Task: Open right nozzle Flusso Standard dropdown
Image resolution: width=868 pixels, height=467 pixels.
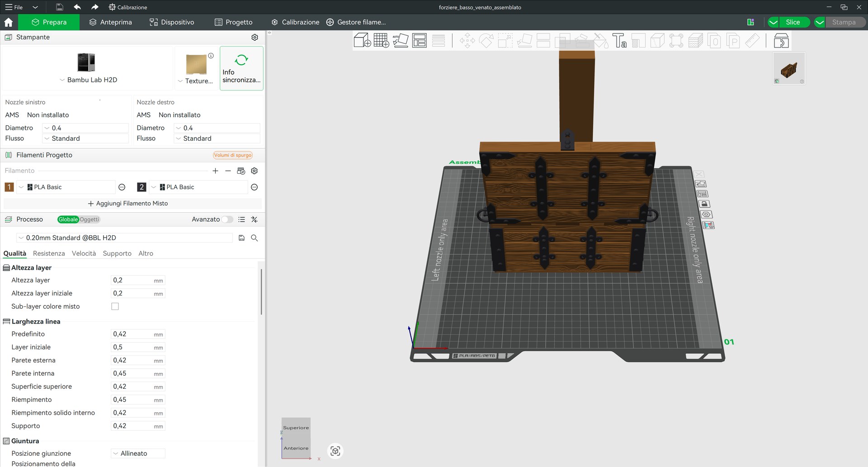Action: (217, 138)
